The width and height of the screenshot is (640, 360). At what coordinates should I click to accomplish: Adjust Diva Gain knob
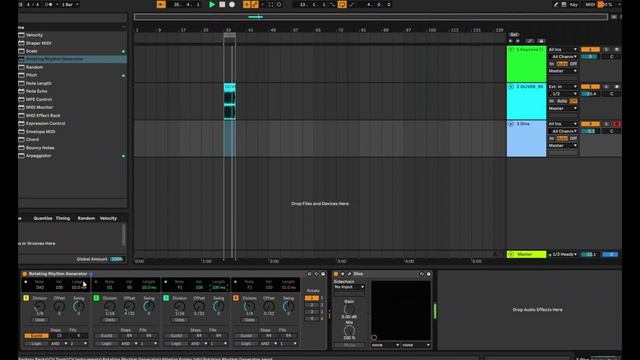pos(349,309)
